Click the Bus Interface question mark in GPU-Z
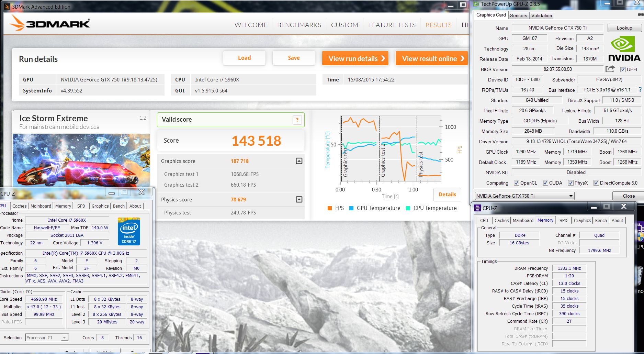This screenshot has width=644, height=354. (640, 90)
